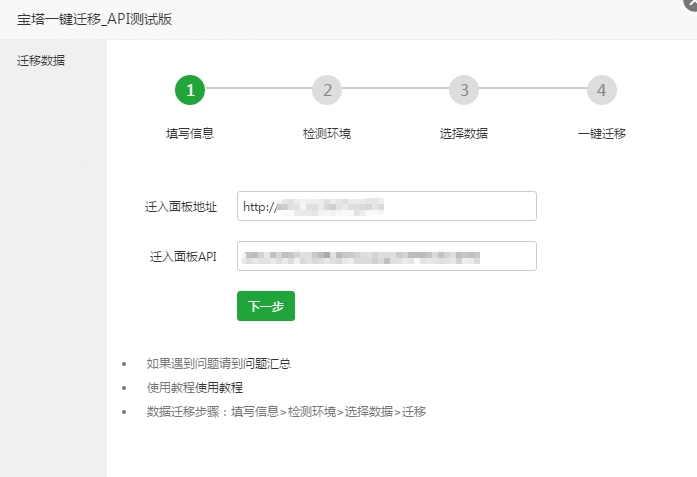Screen dimensions: 697x477
Task: Click the 迁入面板API label
Action: [x=183, y=257]
